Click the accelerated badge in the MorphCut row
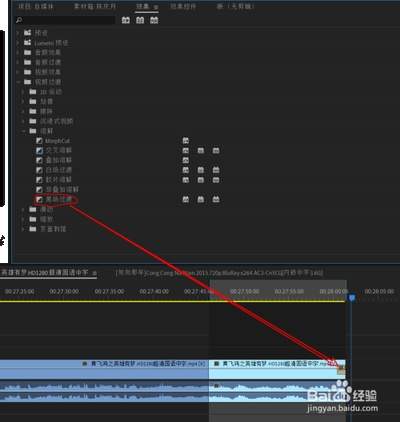 186,141
